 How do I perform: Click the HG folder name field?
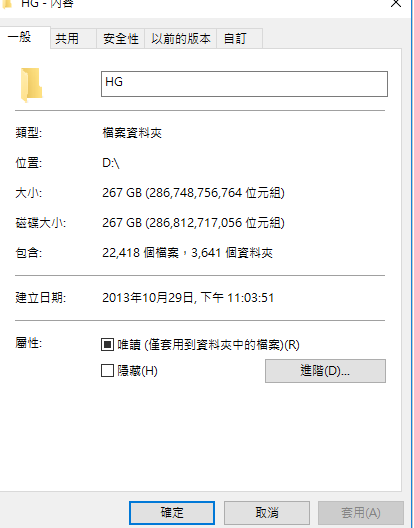(244, 84)
